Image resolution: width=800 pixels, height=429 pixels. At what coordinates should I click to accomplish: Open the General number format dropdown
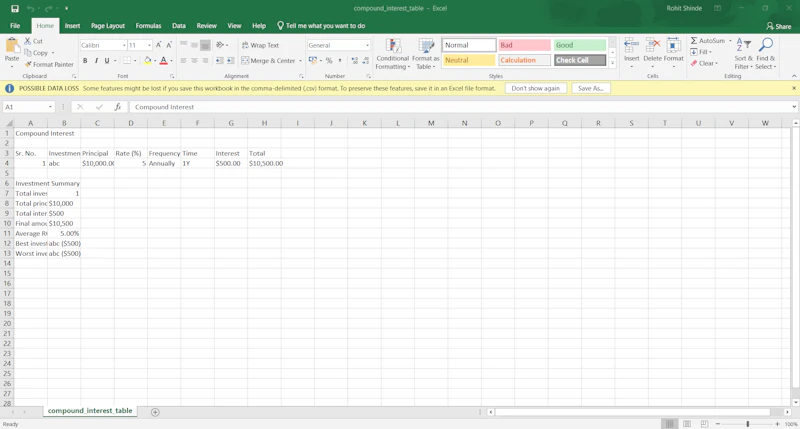367,45
